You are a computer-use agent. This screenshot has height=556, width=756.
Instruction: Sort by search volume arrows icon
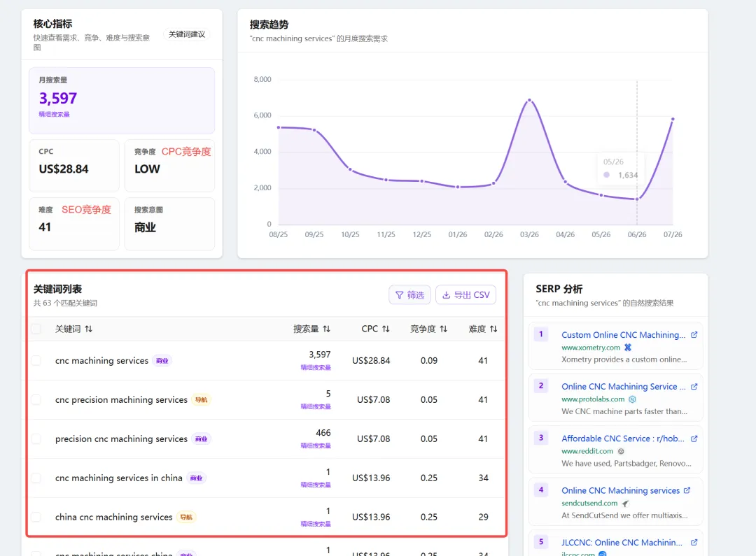[x=326, y=329]
